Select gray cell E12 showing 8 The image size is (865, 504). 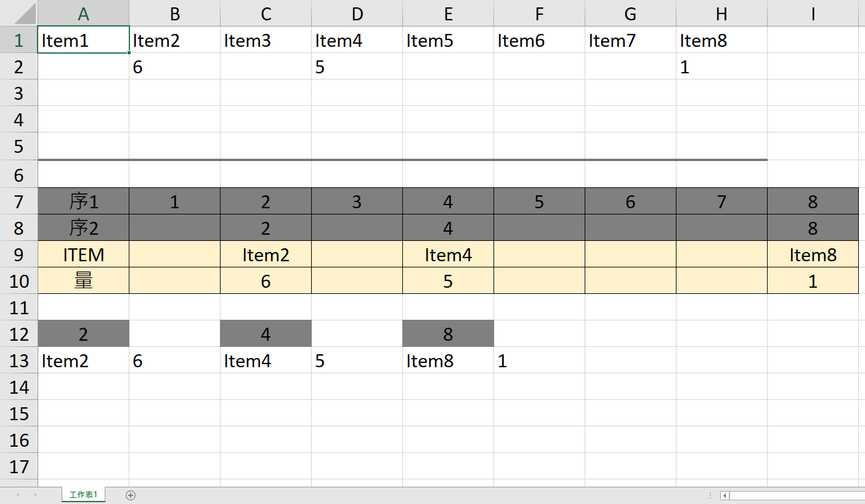coord(448,334)
